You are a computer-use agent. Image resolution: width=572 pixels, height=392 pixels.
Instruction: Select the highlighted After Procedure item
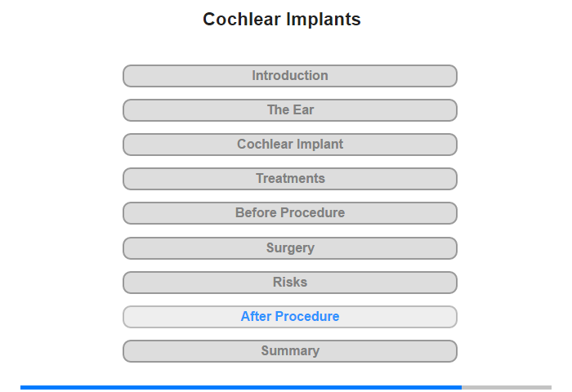[x=289, y=317]
